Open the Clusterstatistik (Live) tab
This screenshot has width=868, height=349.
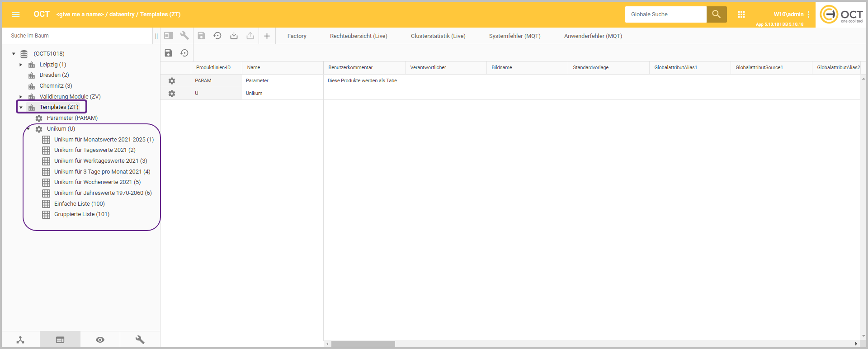pyautogui.click(x=438, y=36)
